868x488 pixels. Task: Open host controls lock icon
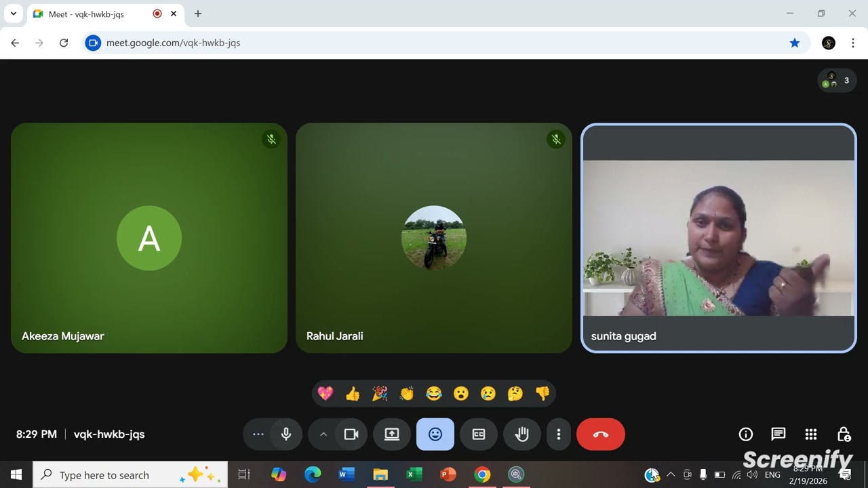tap(844, 434)
